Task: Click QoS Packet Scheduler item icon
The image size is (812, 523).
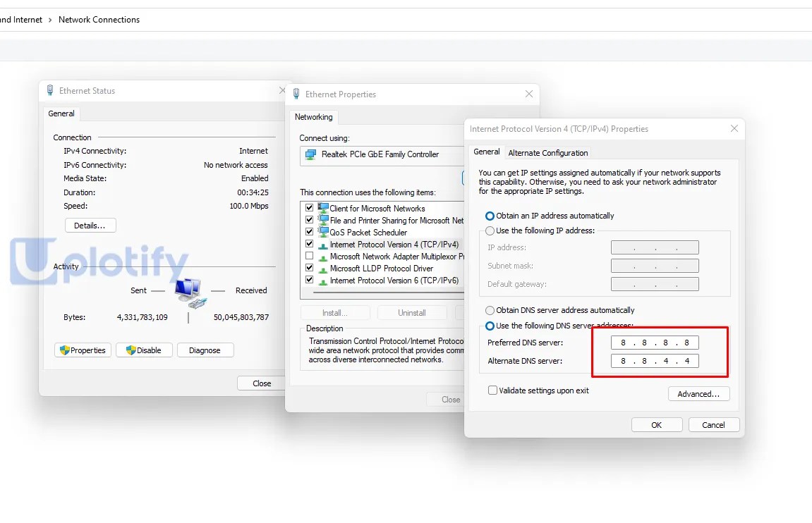Action: pyautogui.click(x=323, y=233)
